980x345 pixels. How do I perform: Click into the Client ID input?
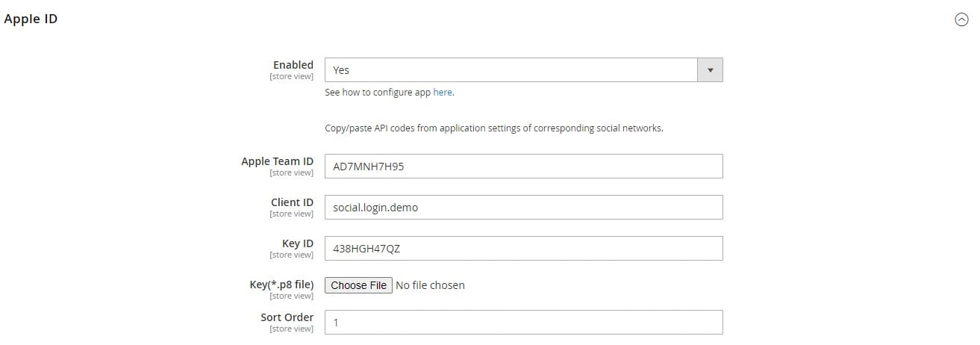tap(523, 208)
